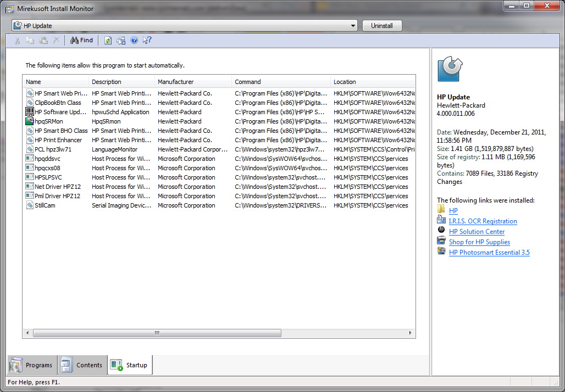The image size is (565, 392).
Task: Select the StillCam row in the list
Action: 45,205
